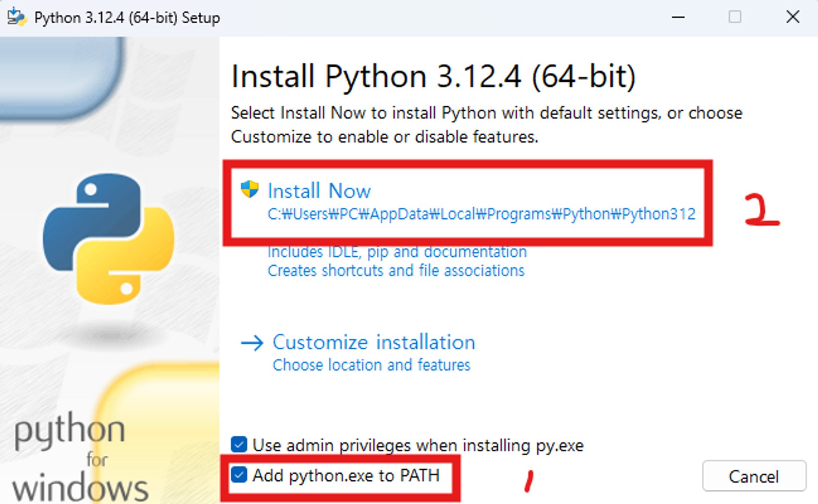
Task: Click the Python setup icon in title bar
Action: click(17, 17)
